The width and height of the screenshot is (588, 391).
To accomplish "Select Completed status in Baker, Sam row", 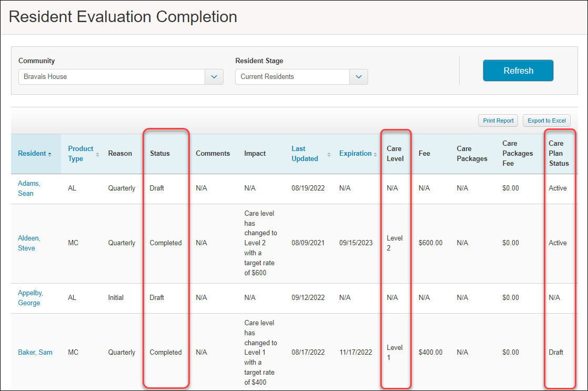I will coord(165,353).
